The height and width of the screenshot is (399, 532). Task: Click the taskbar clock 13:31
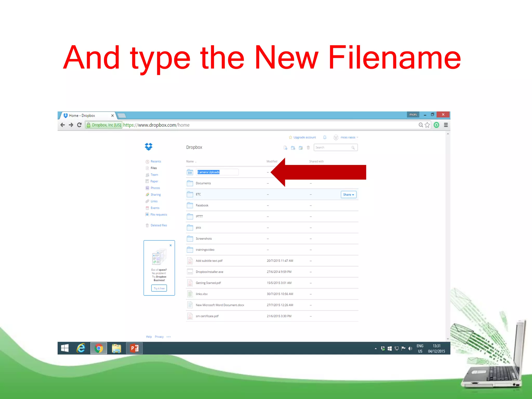click(x=436, y=346)
